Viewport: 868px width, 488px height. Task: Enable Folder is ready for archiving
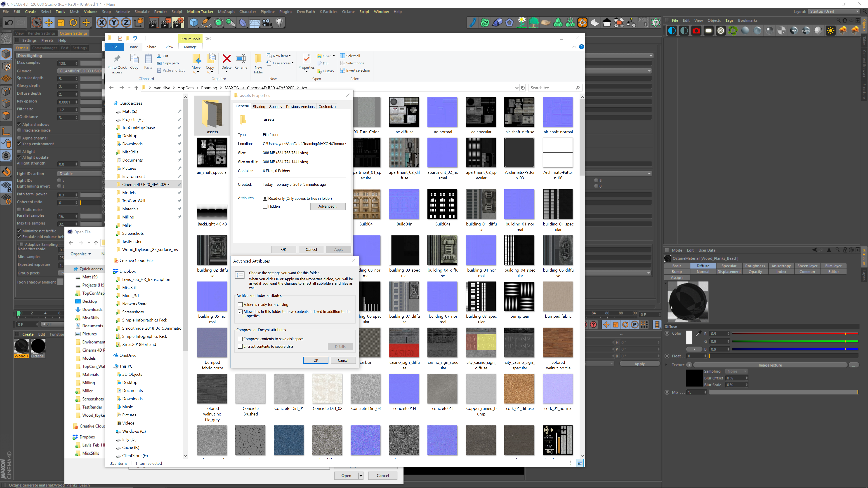[240, 305]
